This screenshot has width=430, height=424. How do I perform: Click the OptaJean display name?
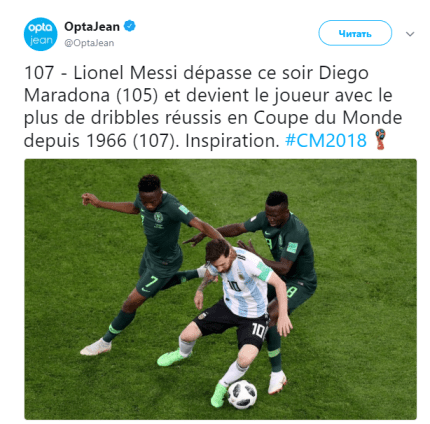point(92,27)
